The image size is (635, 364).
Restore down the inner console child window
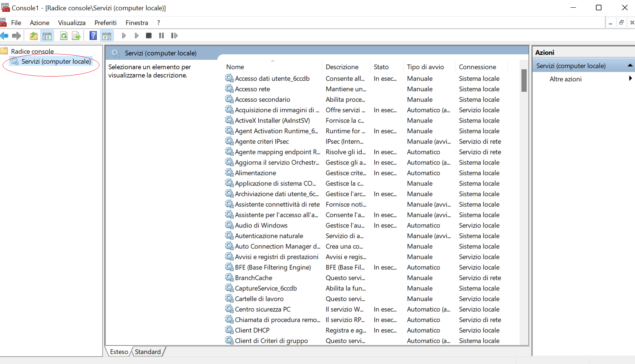pyautogui.click(x=621, y=22)
